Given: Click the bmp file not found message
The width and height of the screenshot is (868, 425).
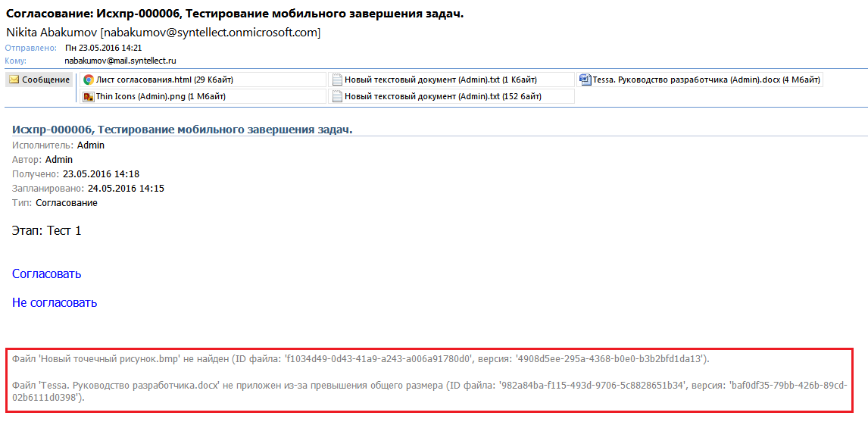Looking at the screenshot, I should [361, 358].
